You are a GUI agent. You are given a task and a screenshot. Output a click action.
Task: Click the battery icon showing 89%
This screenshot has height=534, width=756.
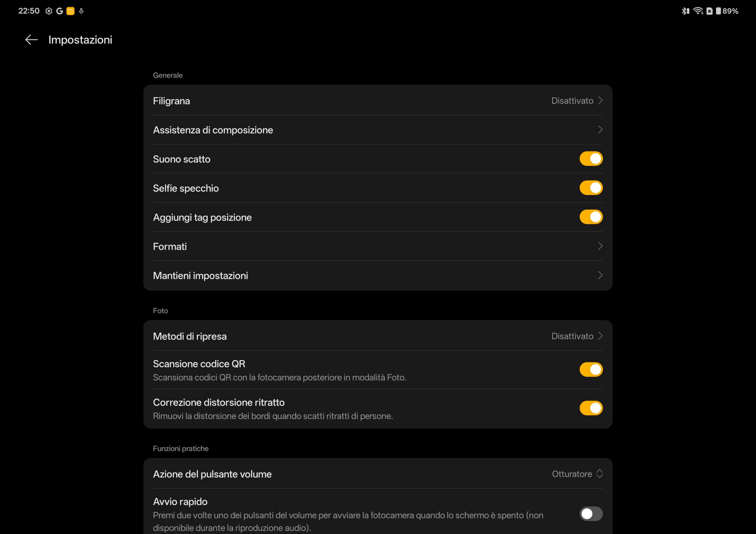(718, 11)
